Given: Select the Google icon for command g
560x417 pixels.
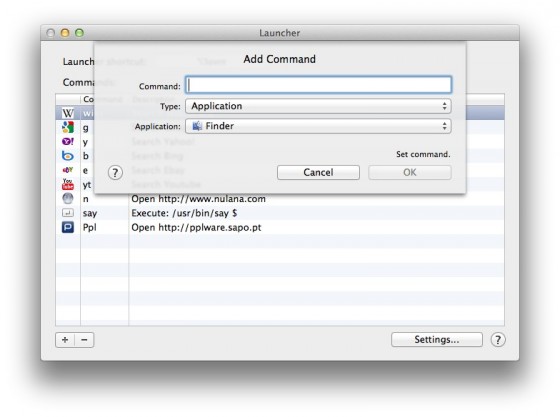Looking at the screenshot, I should pyautogui.click(x=68, y=127).
